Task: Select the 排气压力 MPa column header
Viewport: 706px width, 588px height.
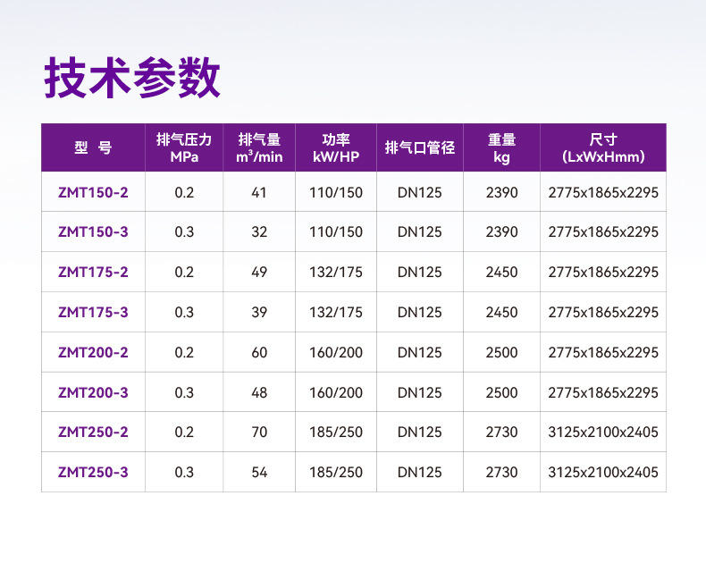Action: (184, 147)
